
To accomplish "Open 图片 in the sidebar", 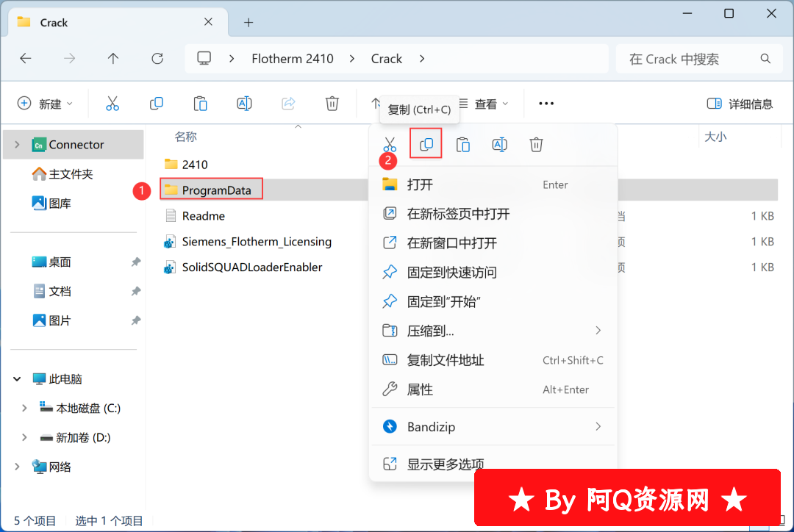I will 51,321.
